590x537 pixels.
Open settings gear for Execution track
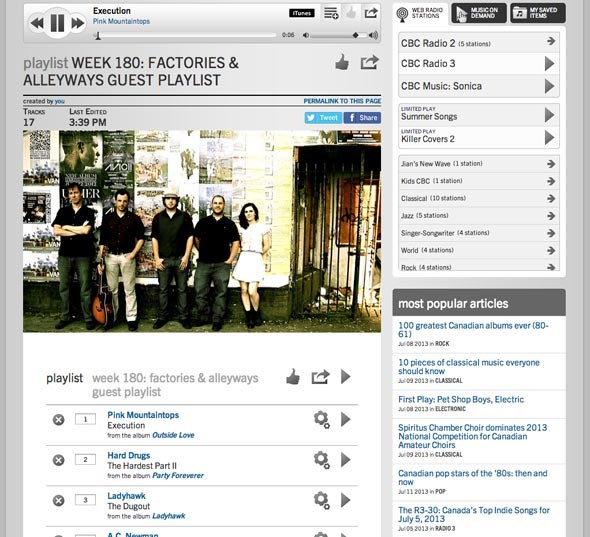tap(322, 420)
